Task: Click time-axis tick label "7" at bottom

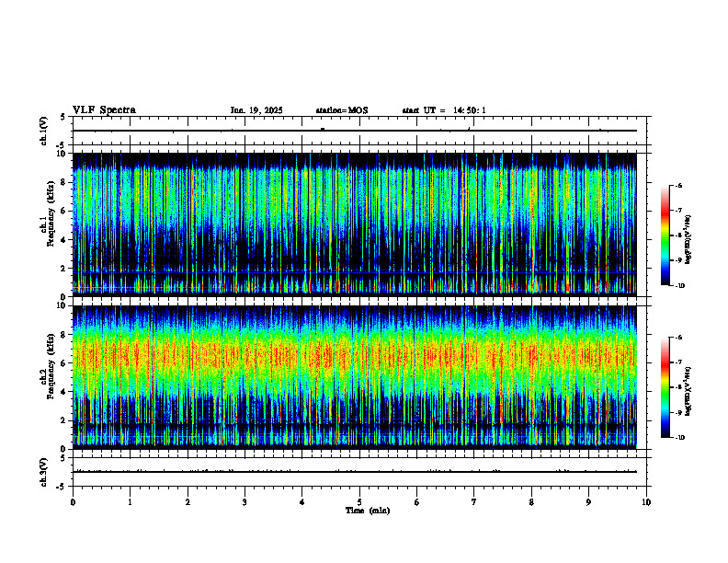Action: [x=474, y=502]
